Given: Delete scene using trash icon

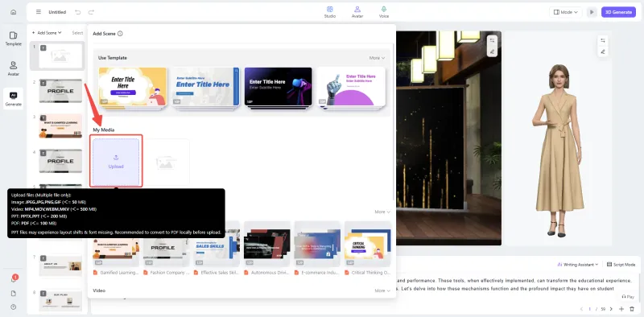Looking at the screenshot, I should (x=632, y=309).
